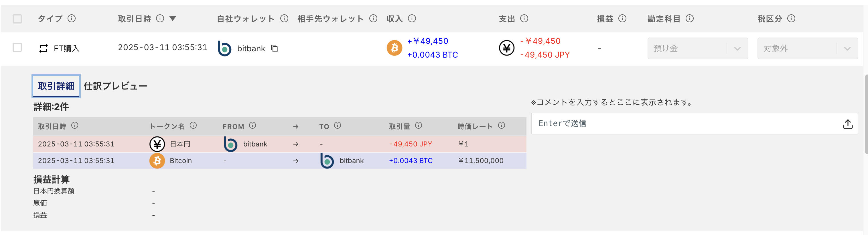Switch to the 取引詳細 tab
868x235 pixels.
coord(56,86)
